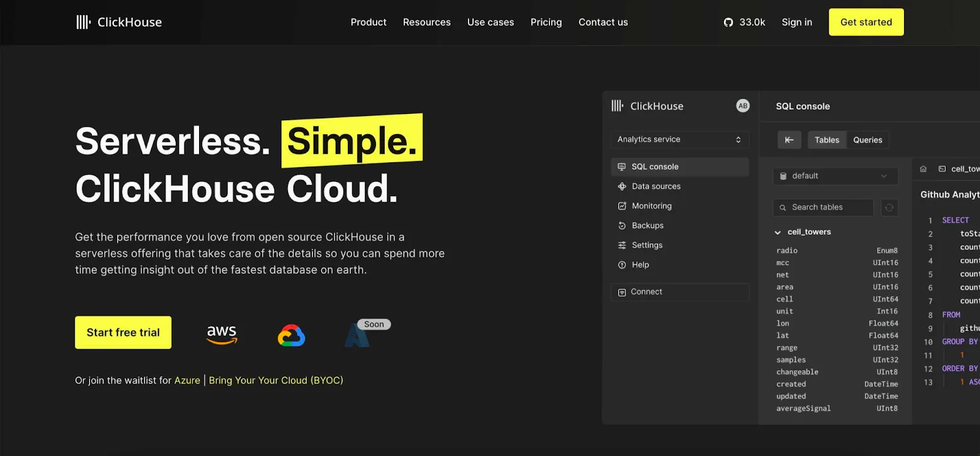Click the updated column row
Screen dimensions: 980x456
click(x=837, y=397)
